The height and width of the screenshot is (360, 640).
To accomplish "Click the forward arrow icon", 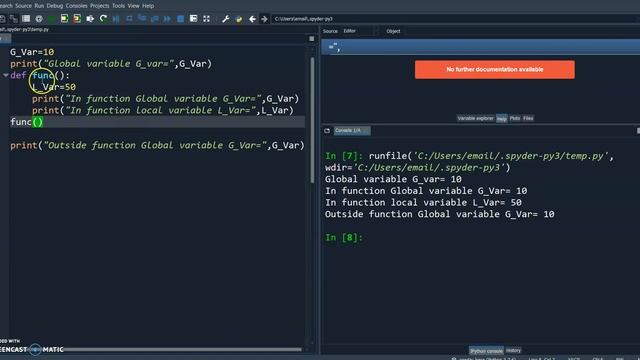I will pos(264,19).
